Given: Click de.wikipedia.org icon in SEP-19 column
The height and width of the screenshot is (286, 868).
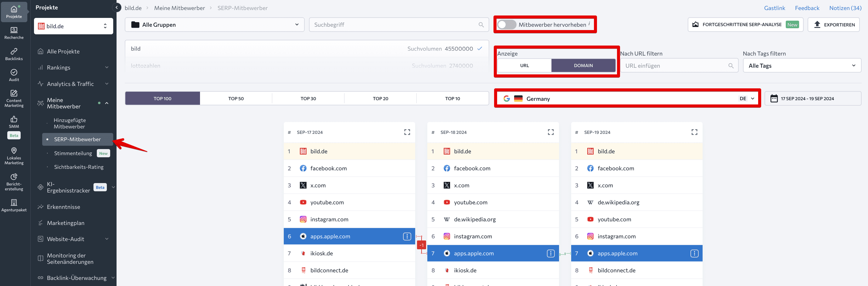Looking at the screenshot, I should (x=590, y=203).
